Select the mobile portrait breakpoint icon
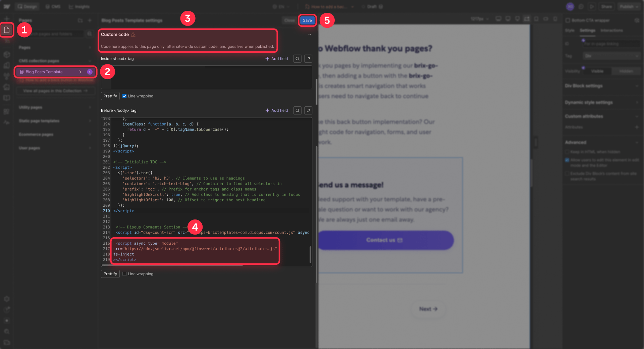The height and width of the screenshot is (349, 644). click(x=555, y=19)
